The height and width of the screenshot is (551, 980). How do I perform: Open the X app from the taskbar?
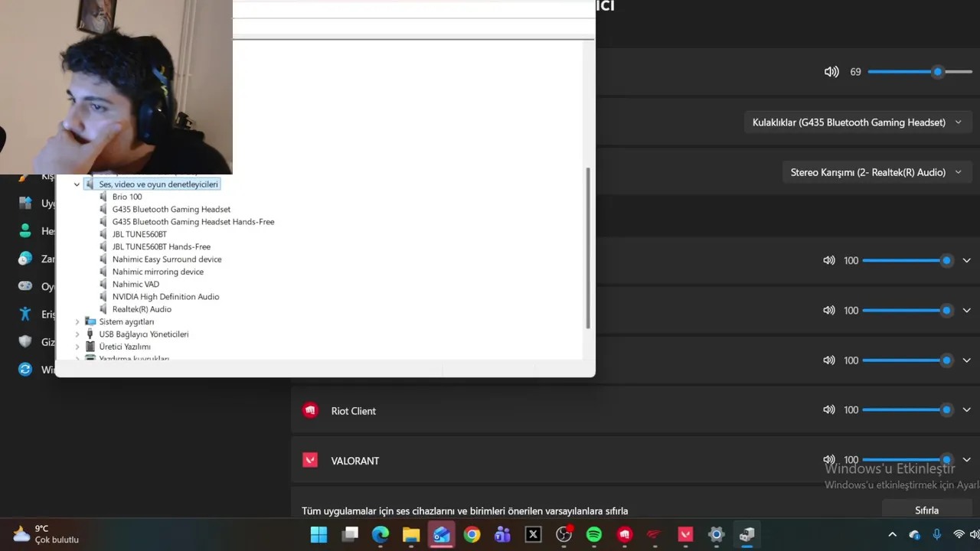pyautogui.click(x=533, y=534)
